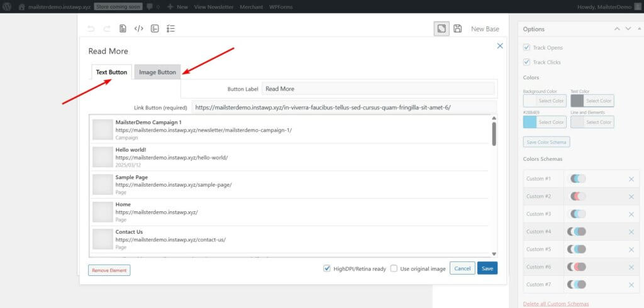Switch to the Image Button tab

point(157,72)
